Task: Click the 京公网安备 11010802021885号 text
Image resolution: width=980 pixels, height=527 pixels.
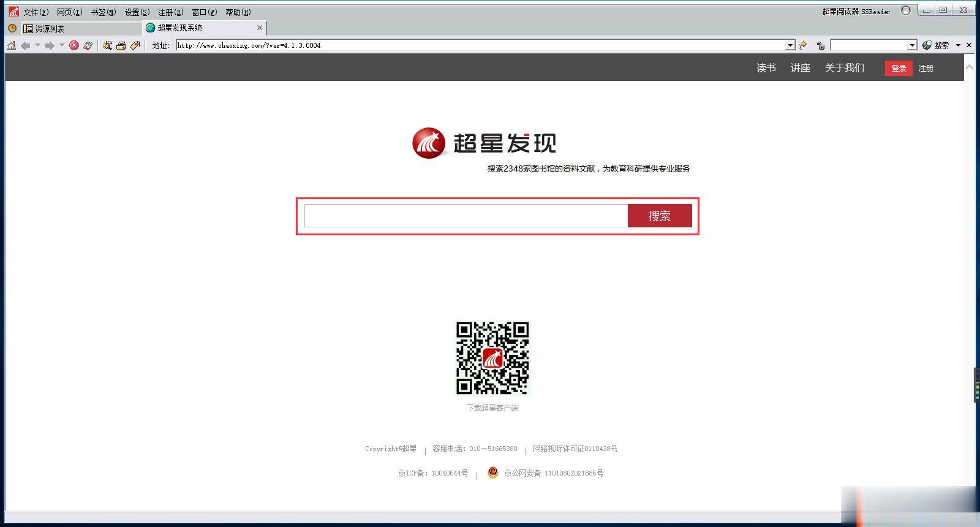Action: click(x=554, y=473)
